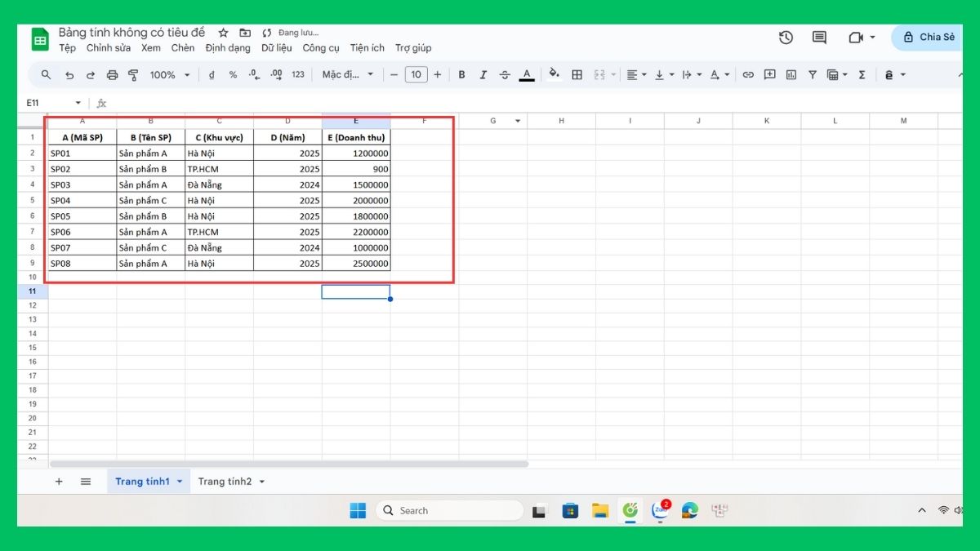Open the fill color picker
This screenshot has width=980, height=551.
tap(554, 75)
